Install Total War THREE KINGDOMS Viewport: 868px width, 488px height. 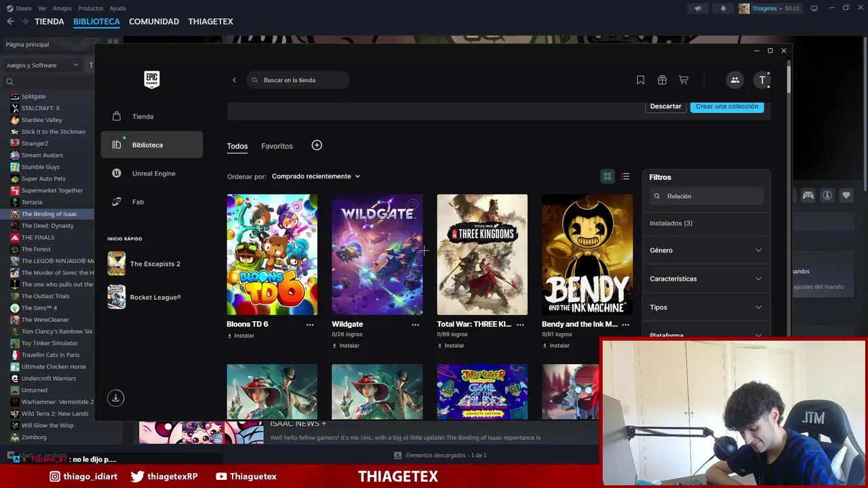(x=451, y=346)
